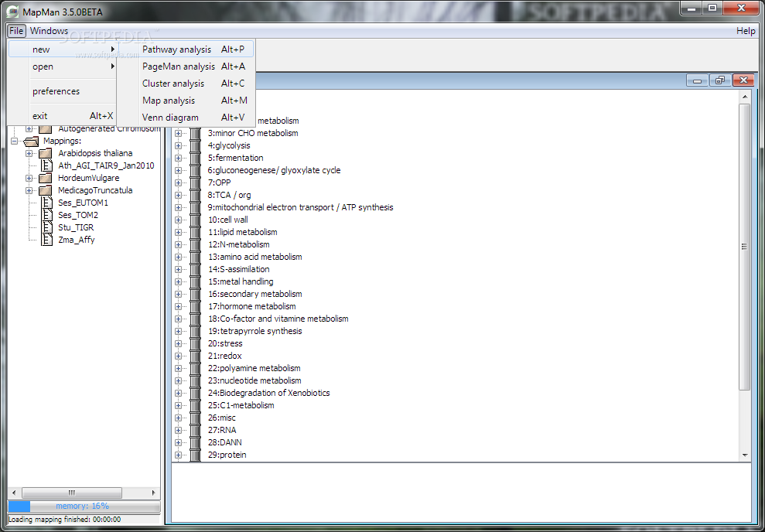Click the Ses_EUTOM1 mapping file icon
The width and height of the screenshot is (765, 532).
(x=47, y=203)
